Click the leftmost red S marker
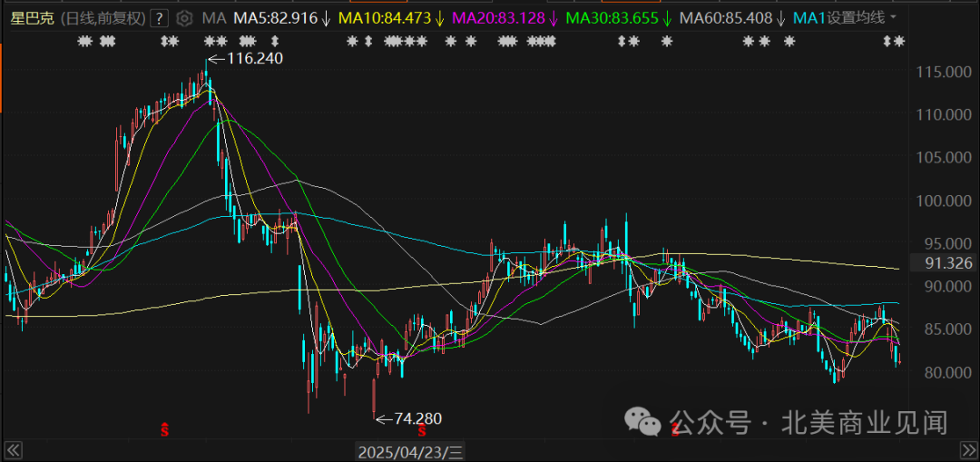The height and width of the screenshot is (462, 980). 165,428
